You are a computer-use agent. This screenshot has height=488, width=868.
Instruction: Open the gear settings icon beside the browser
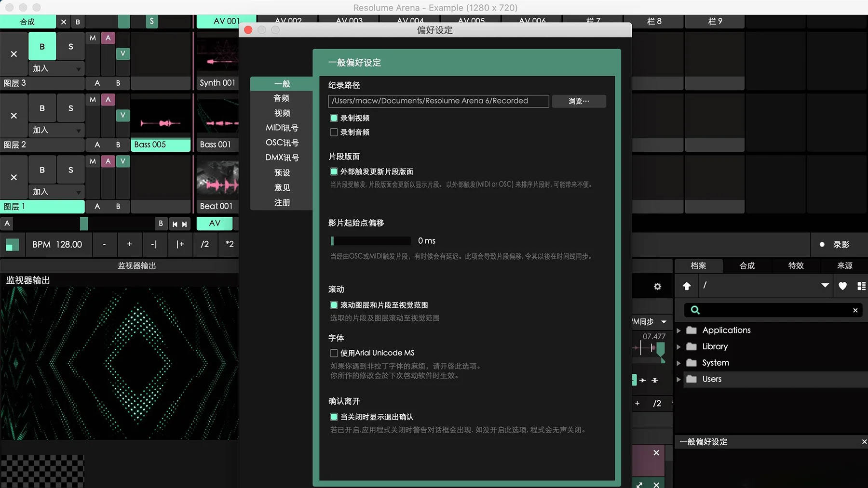pos(657,287)
